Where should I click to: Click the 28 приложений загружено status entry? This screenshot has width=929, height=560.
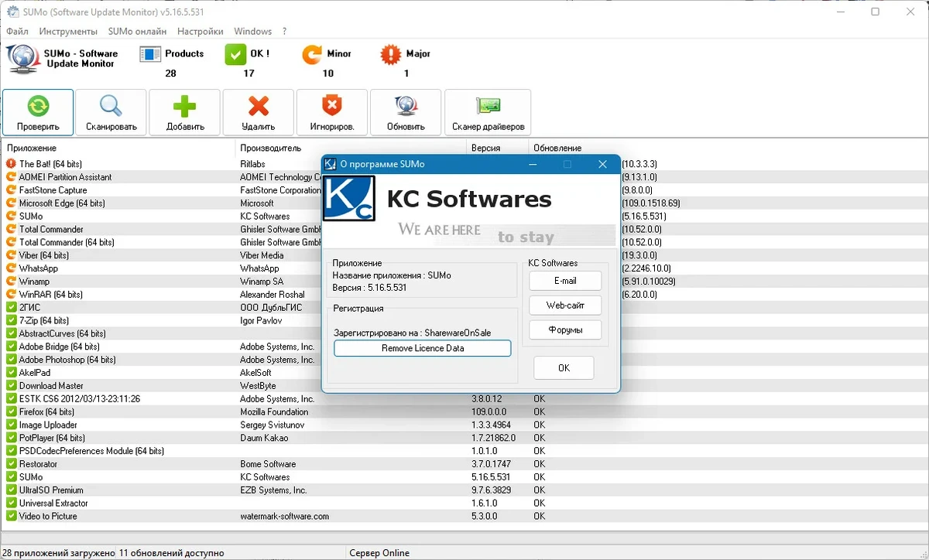(58, 553)
